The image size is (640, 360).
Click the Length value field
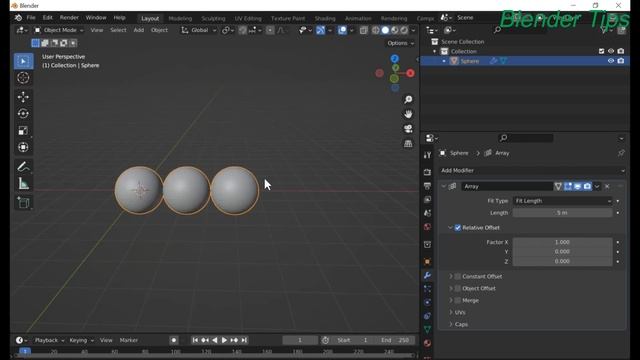[x=562, y=213]
